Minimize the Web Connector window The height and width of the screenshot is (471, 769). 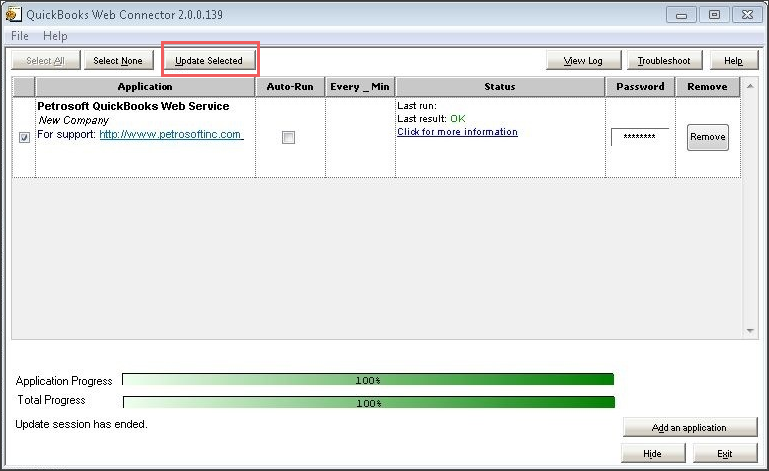click(682, 15)
